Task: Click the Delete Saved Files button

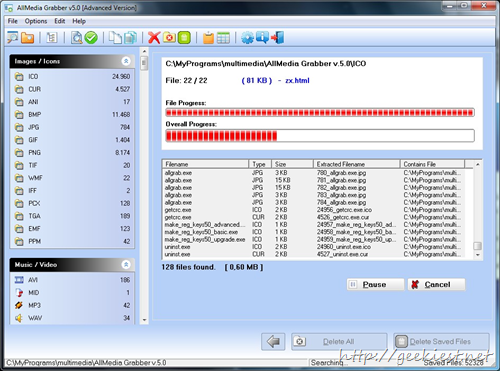Action: click(441, 342)
